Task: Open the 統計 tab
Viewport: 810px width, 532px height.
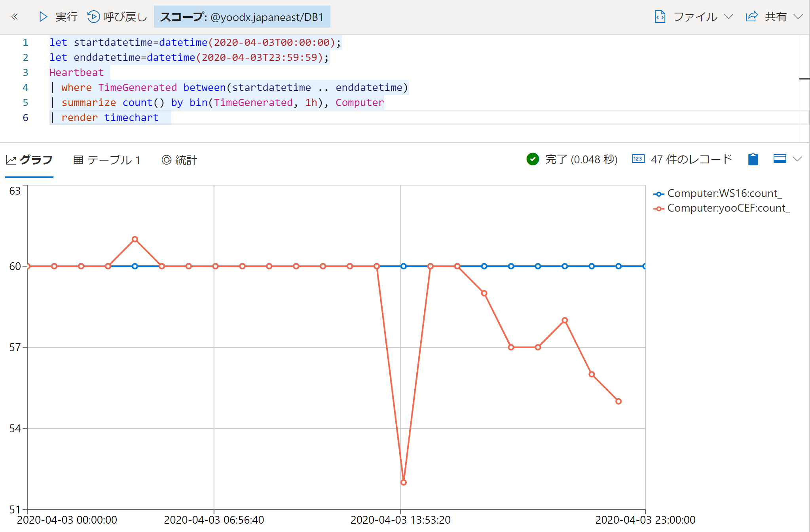Action: coord(179,160)
